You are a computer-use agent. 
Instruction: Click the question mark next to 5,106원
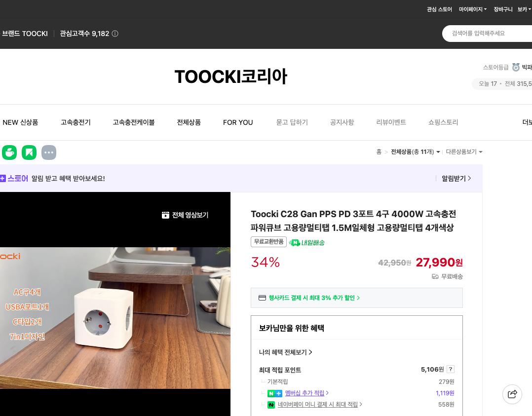450,369
